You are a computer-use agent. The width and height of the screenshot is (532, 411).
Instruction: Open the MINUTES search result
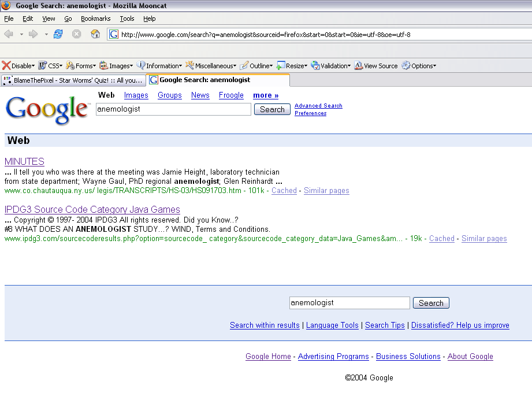24,161
